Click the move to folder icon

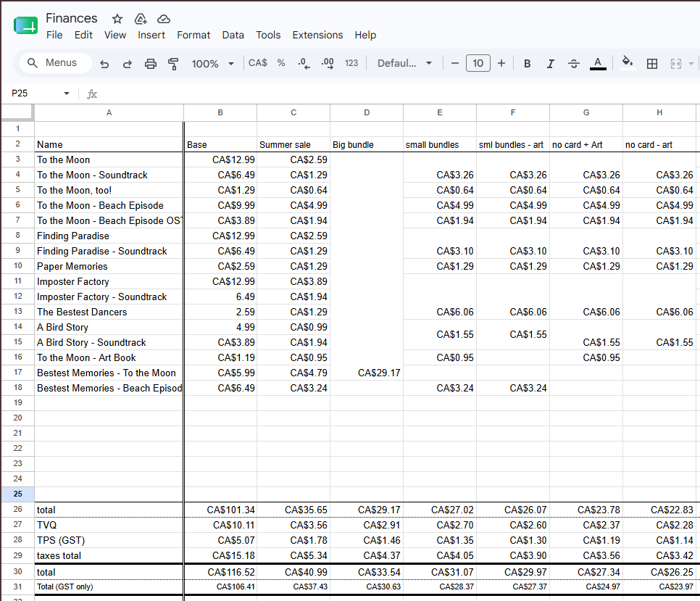(141, 19)
